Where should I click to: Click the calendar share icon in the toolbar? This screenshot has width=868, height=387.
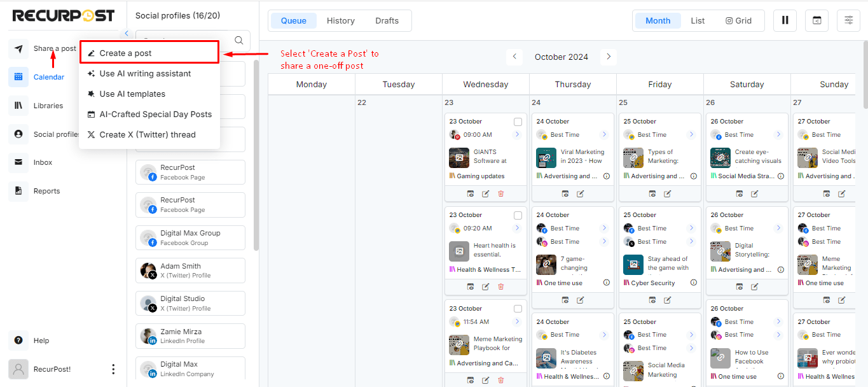[x=817, y=20]
